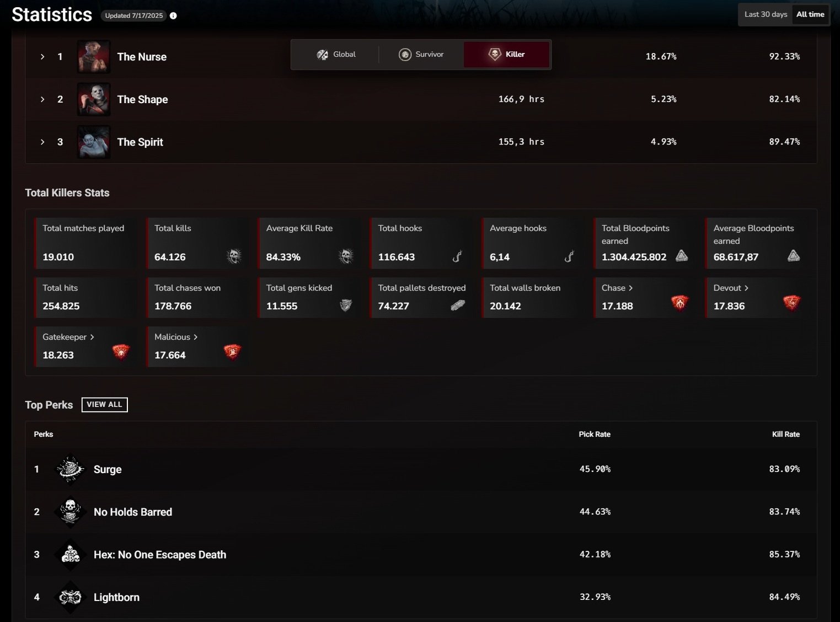Click the Total chases won value 178.766
This screenshot has width=840, height=622.
point(173,306)
